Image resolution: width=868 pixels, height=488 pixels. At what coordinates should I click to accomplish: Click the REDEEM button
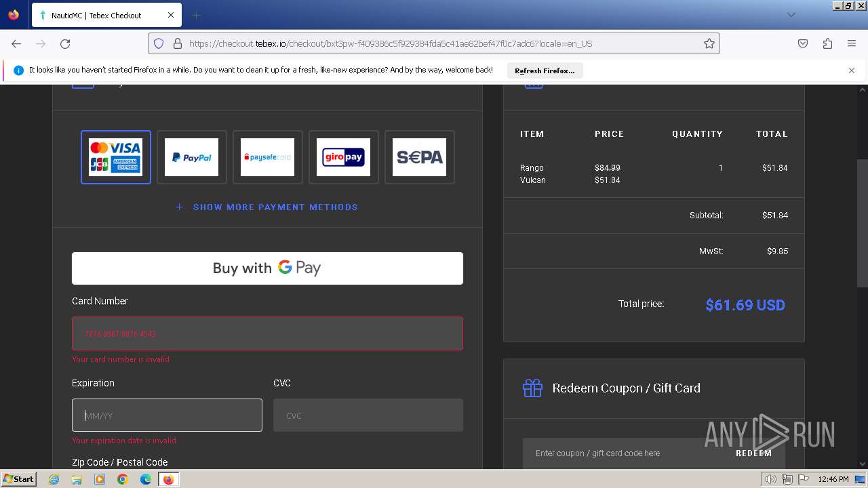pyautogui.click(x=754, y=453)
